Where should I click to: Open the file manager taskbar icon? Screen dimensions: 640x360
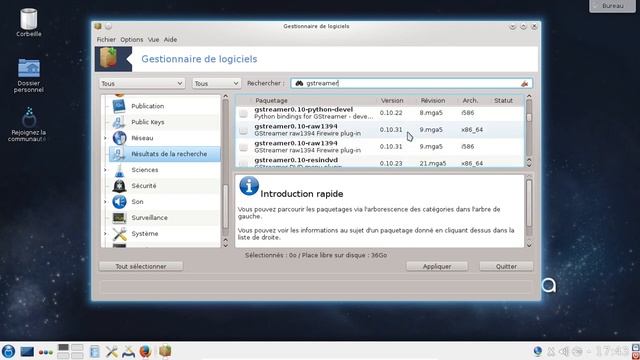94,351
